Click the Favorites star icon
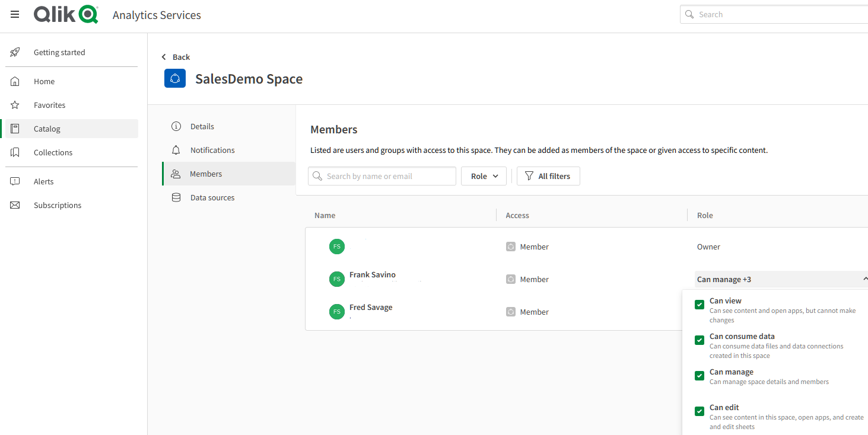 coord(15,105)
